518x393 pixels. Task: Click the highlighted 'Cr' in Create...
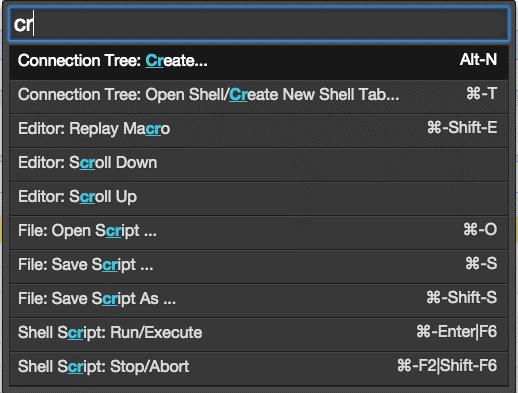tap(154, 61)
